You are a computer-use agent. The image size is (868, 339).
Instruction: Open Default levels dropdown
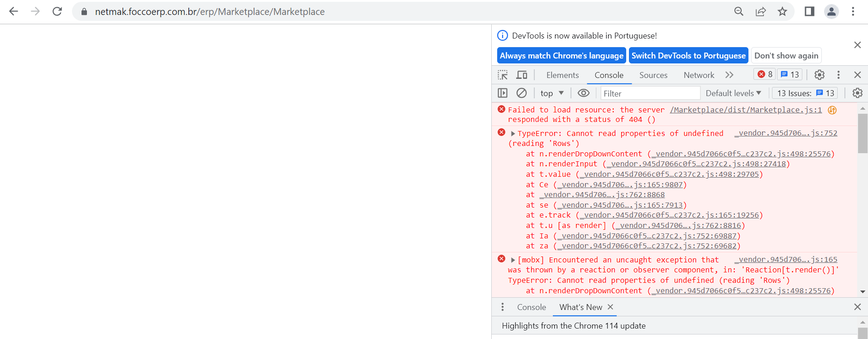[x=734, y=93]
